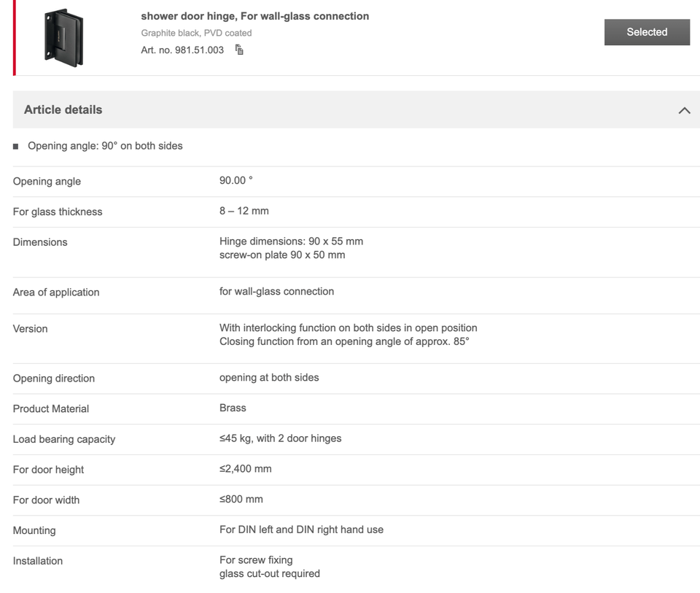Select the Hinge dimensions 90 x 55 mm text
Viewport: 700px width, 593px height.
pyautogui.click(x=291, y=241)
